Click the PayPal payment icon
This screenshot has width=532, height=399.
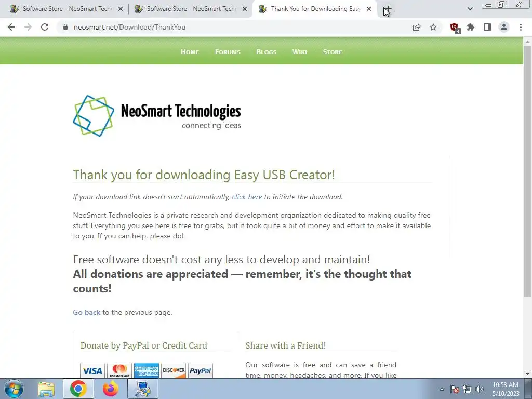coord(200,370)
